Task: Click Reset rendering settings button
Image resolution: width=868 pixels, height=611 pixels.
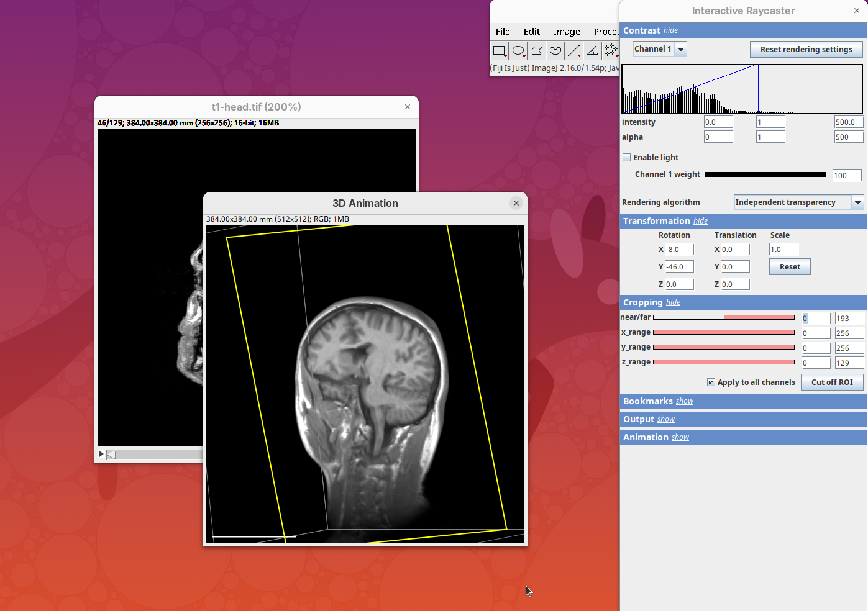Action: pyautogui.click(x=806, y=50)
